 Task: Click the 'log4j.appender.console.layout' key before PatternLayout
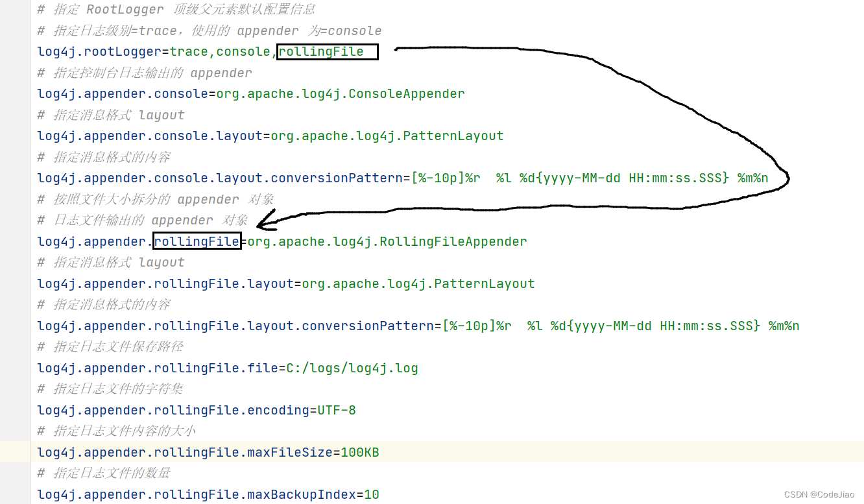pyautogui.click(x=150, y=136)
